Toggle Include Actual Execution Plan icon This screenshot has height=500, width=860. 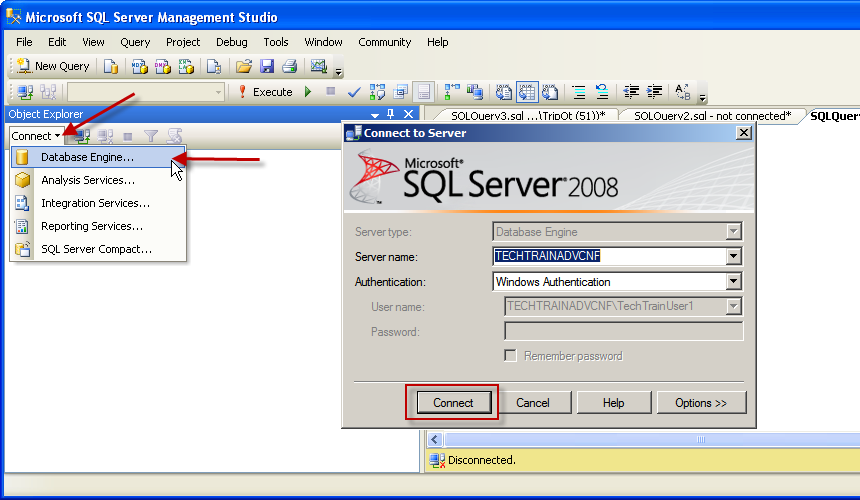pyautogui.click(x=452, y=92)
